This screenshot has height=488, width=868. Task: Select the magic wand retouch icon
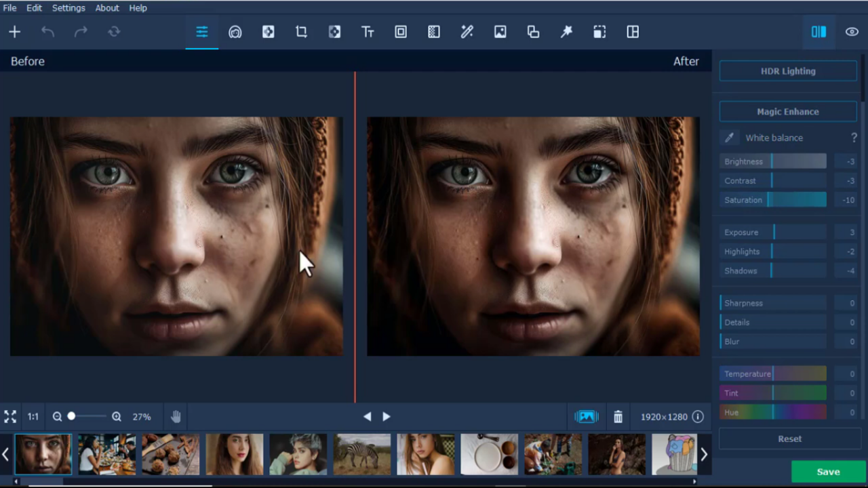[x=467, y=32]
